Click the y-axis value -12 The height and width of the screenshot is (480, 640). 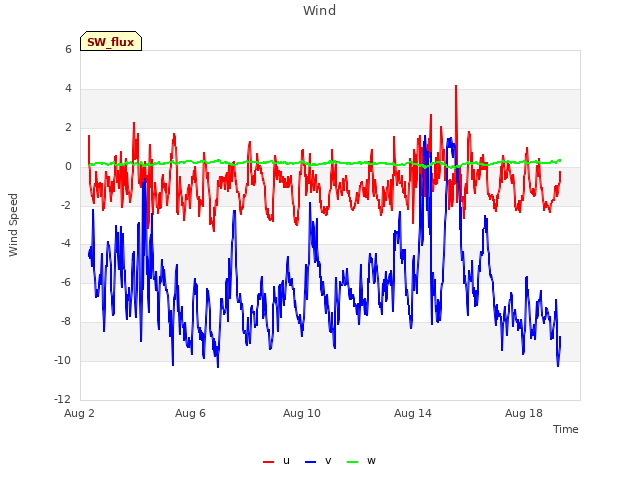click(x=62, y=399)
